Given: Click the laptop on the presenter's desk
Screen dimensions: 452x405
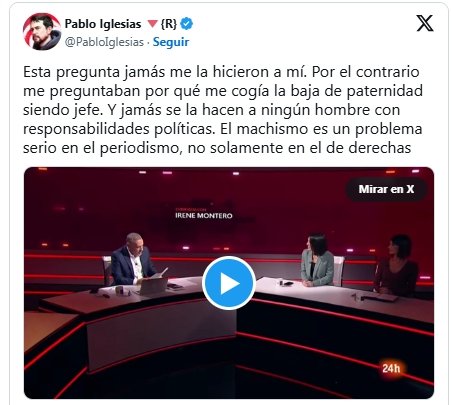Looking at the screenshot, I should pyautogui.click(x=154, y=286).
